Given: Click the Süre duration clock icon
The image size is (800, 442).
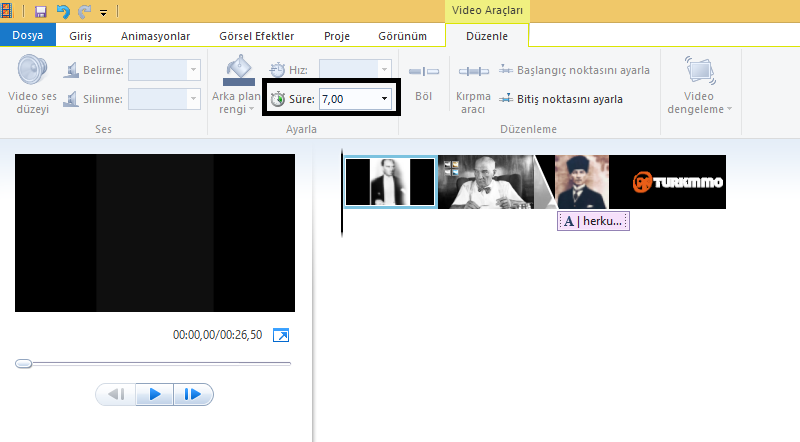Looking at the screenshot, I should 278,99.
